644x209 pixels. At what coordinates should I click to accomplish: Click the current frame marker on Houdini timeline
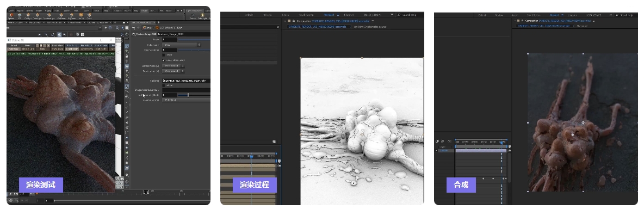pos(146,192)
